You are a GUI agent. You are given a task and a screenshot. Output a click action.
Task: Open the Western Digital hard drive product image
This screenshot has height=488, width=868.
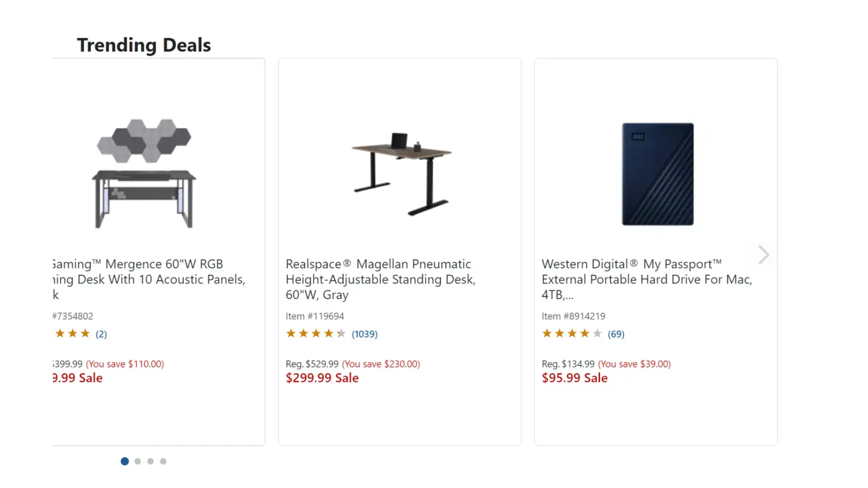point(657,174)
